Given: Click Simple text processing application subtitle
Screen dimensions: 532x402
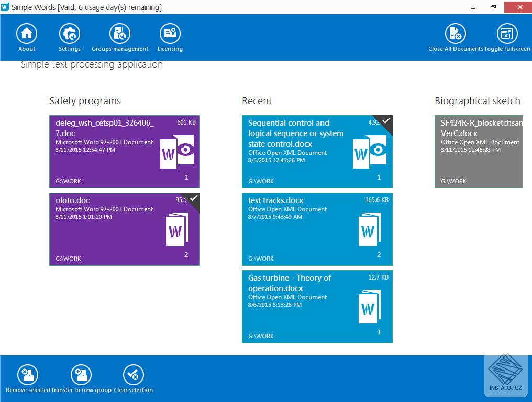Looking at the screenshot, I should pyautogui.click(x=92, y=64).
